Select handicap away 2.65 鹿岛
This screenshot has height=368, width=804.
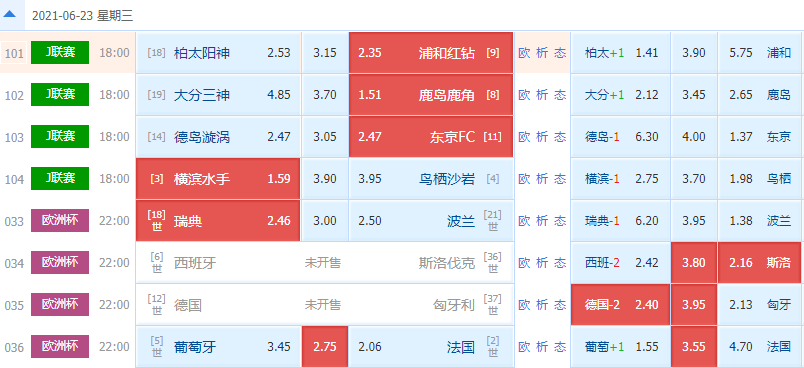coord(759,95)
